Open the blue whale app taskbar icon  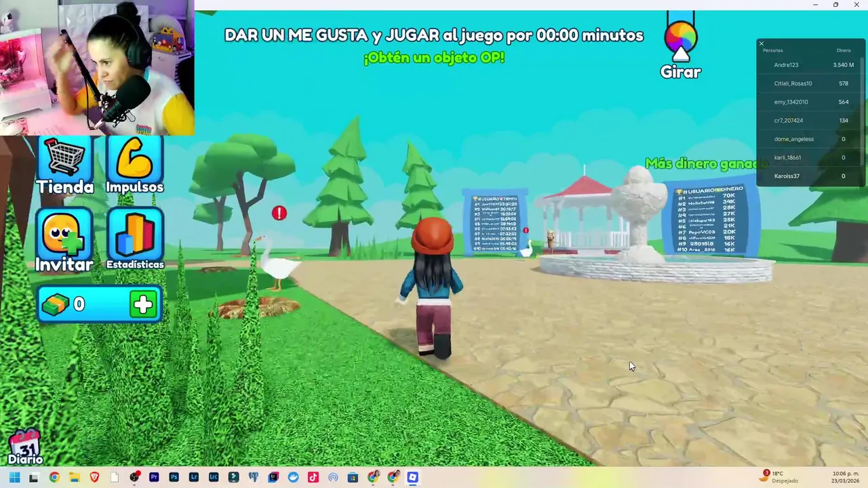(x=293, y=477)
